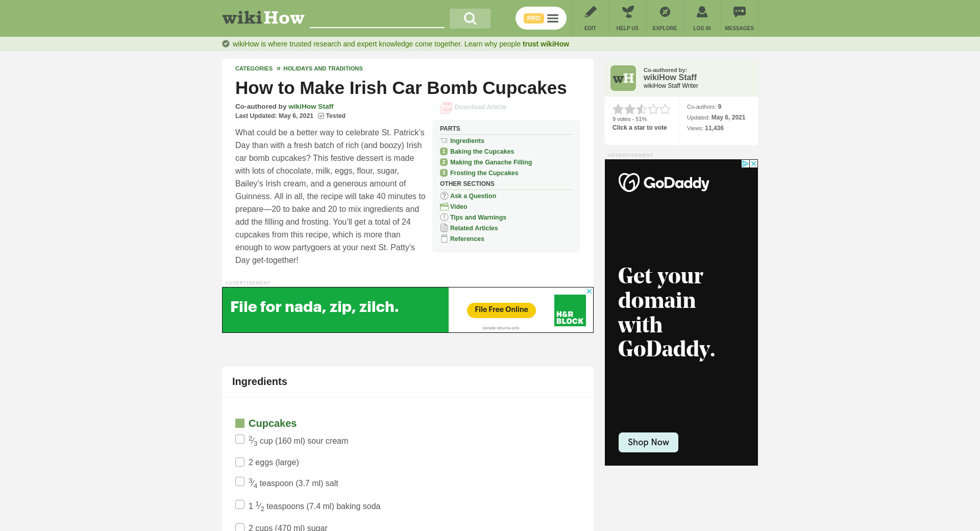Close the H&R Block banner ad
This screenshot has width=980, height=531.
tap(589, 291)
